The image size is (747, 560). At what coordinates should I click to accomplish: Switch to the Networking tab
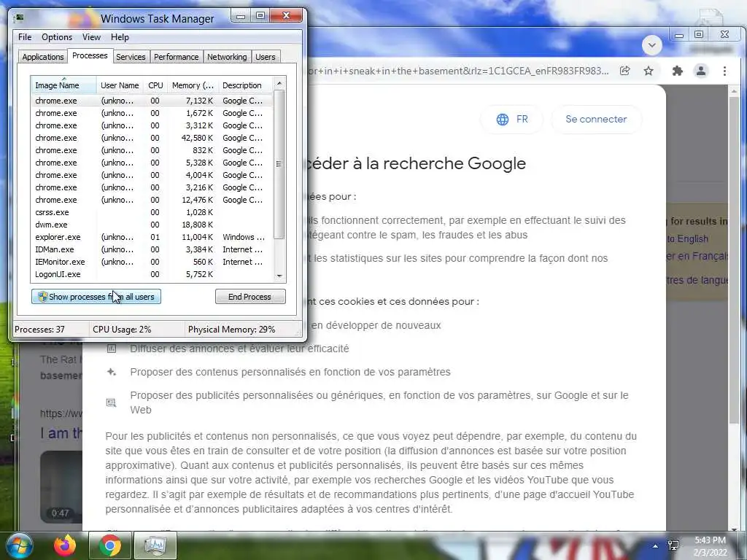coord(227,57)
